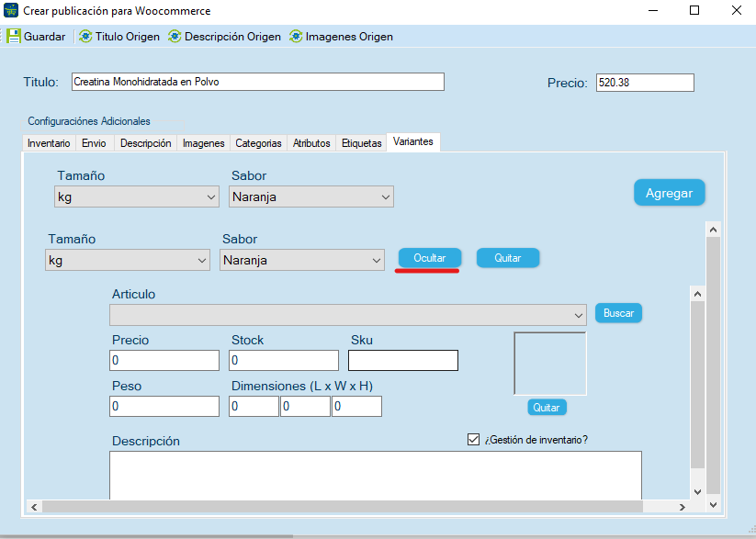Click the Sku input field
The height and width of the screenshot is (539, 756).
point(403,360)
